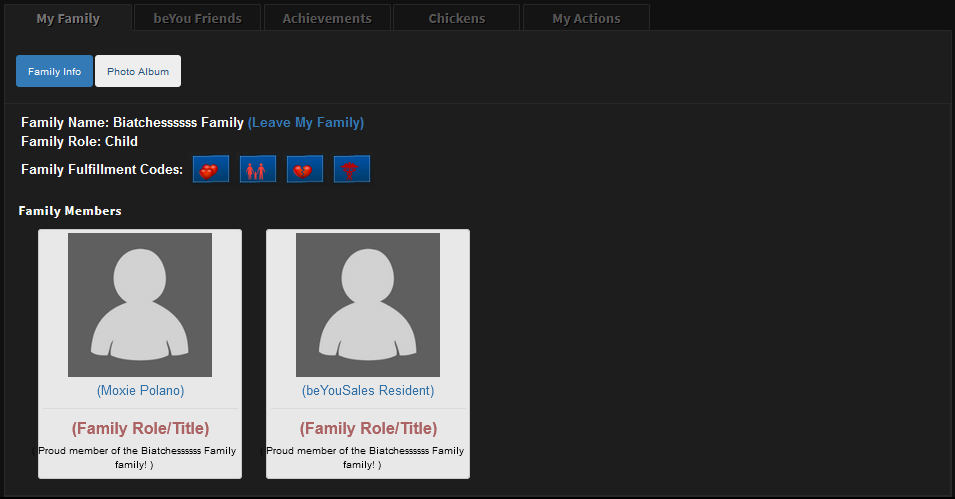Click the Family Fulfillment Codes label
Screen dimensions: 955x499
[102, 169]
